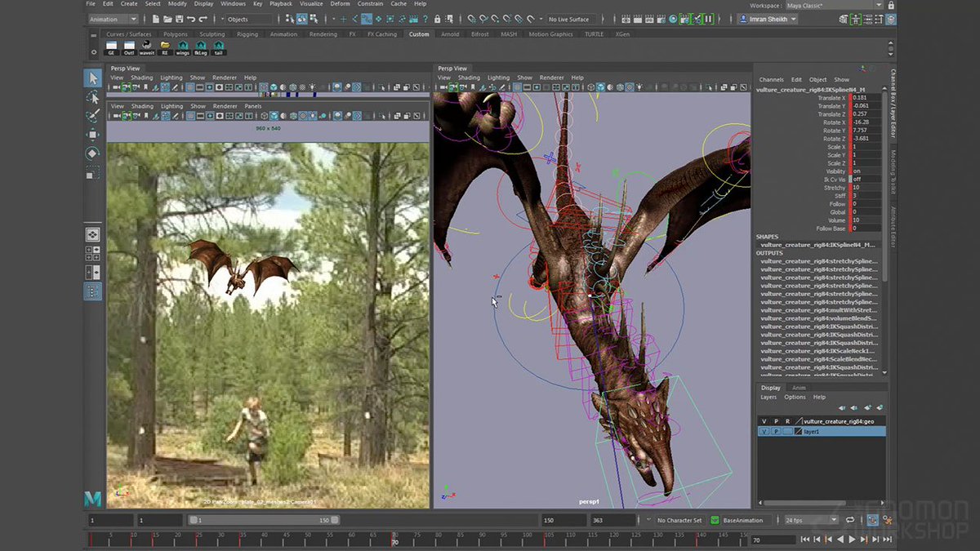Open Layers menu in Display panel
This screenshot has width=980, height=551.
[x=768, y=397]
